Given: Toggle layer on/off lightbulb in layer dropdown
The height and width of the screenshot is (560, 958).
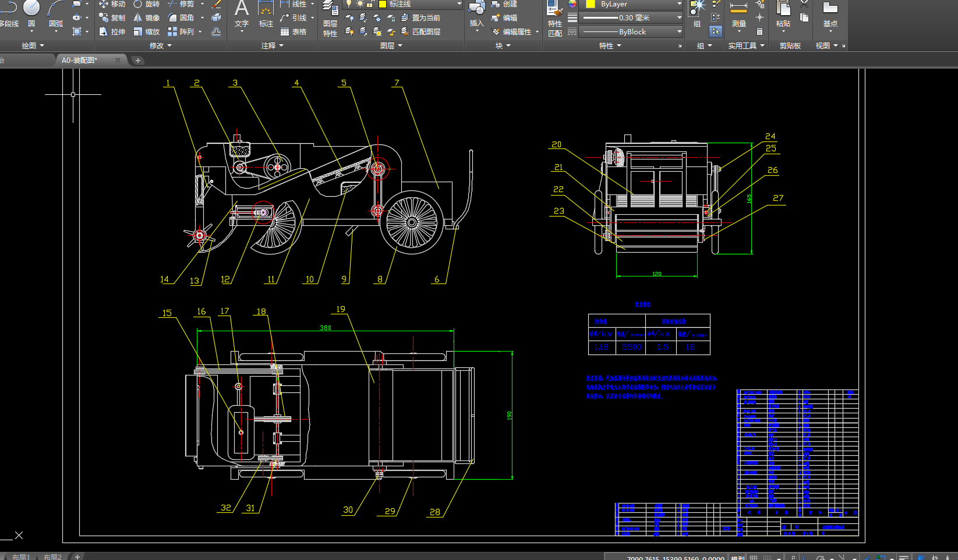Looking at the screenshot, I should (349, 4).
